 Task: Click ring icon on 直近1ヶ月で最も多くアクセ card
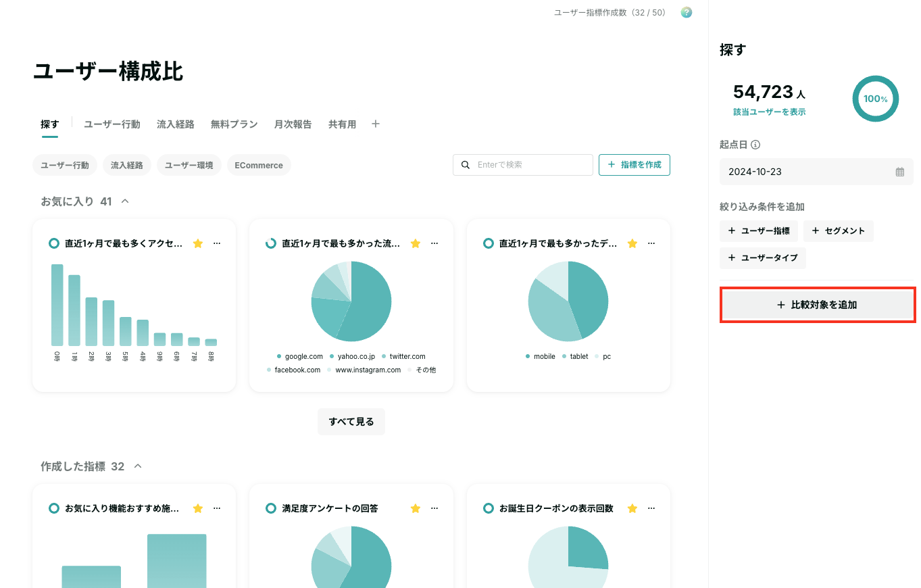click(x=54, y=243)
